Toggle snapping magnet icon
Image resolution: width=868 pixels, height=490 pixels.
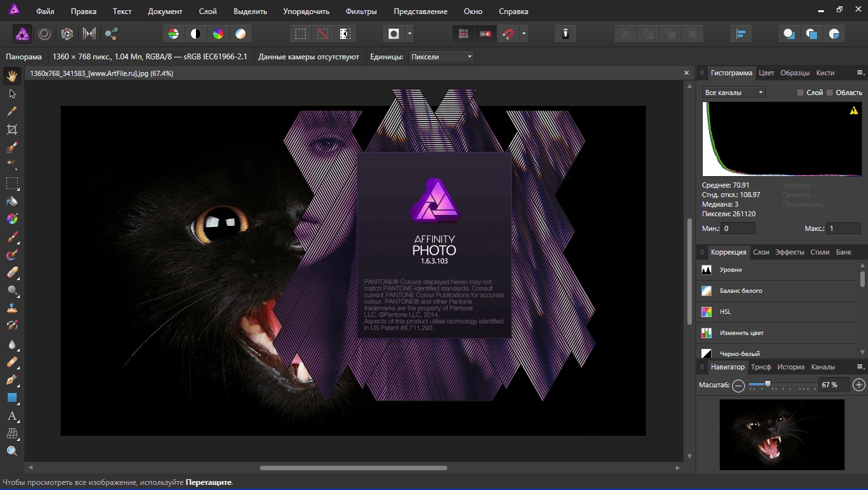coord(508,34)
